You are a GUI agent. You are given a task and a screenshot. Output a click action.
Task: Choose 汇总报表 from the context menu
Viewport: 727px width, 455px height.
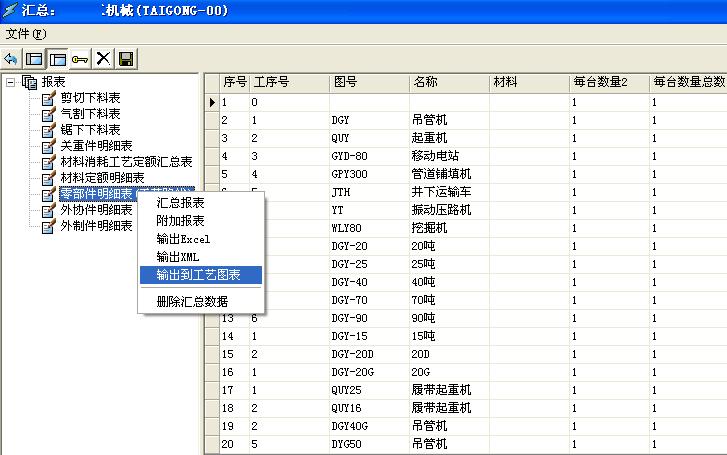coord(181,203)
